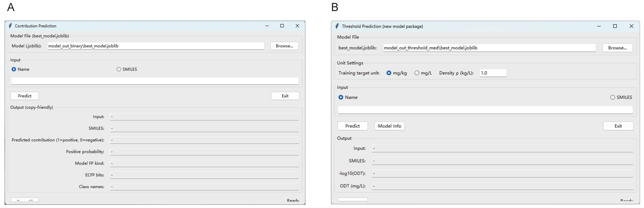The height and width of the screenshot is (208, 644).
Task: Select SMILES input in Threshold Prediction
Action: pos(613,97)
